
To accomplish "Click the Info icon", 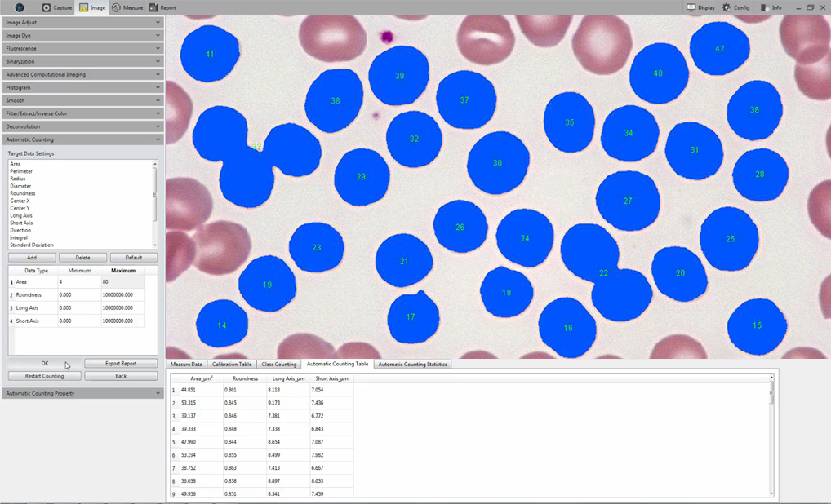I will point(764,7).
